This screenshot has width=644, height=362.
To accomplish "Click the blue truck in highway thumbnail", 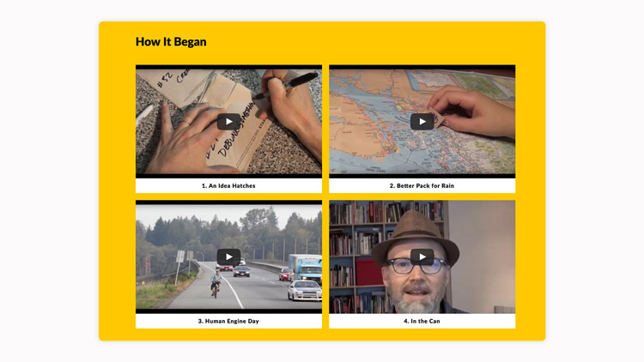I will pyautogui.click(x=305, y=267).
